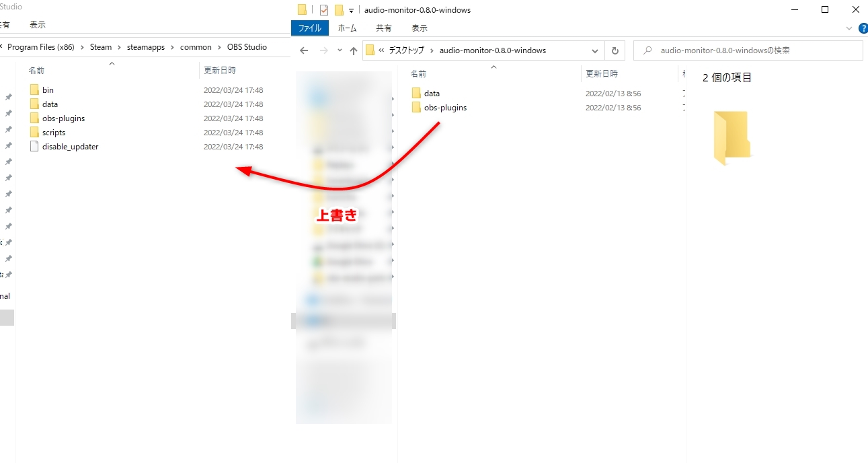Click the Back arrow in audio-monitor window
The image size is (868, 463).
[x=304, y=51]
